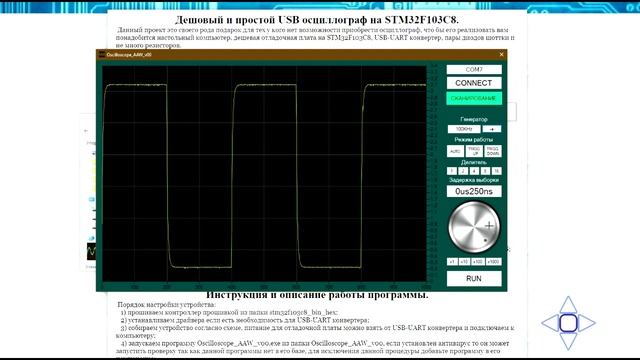The height and width of the screenshot is (360, 640).
Task: Click the Oscilloscope_AAW window title bar icon
Action: pos(102,54)
